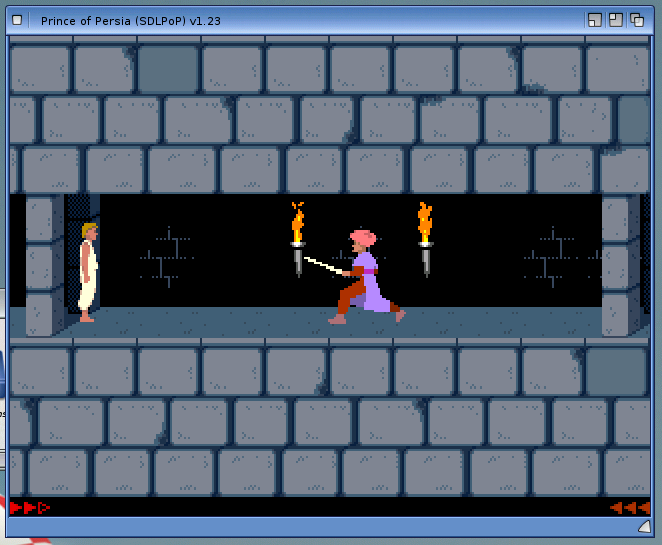Click the Prince of Persia (SDLPoP) title text
This screenshot has height=545, width=662.
click(130, 20)
